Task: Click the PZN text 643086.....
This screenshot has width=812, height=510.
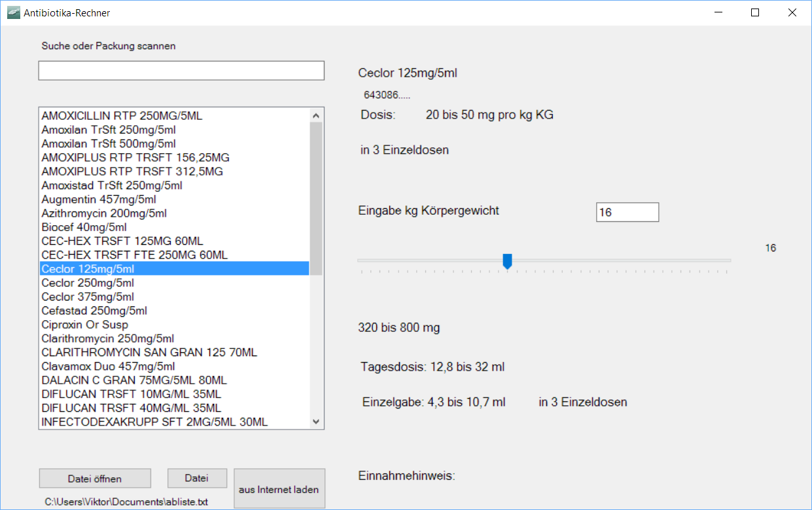Action: 387,96
